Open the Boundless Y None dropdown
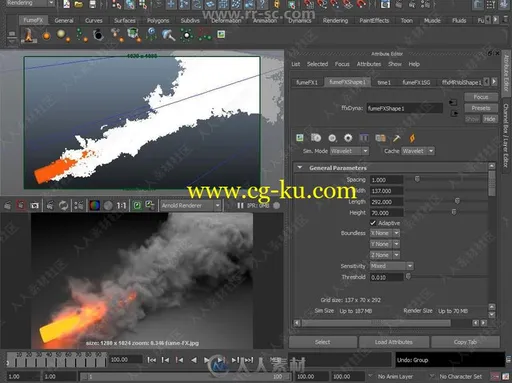 (x=385, y=244)
